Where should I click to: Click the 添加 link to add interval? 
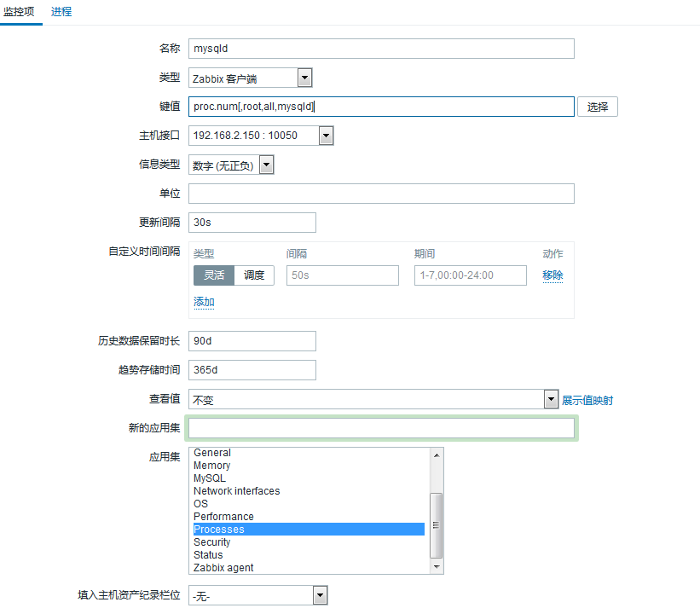click(x=204, y=302)
